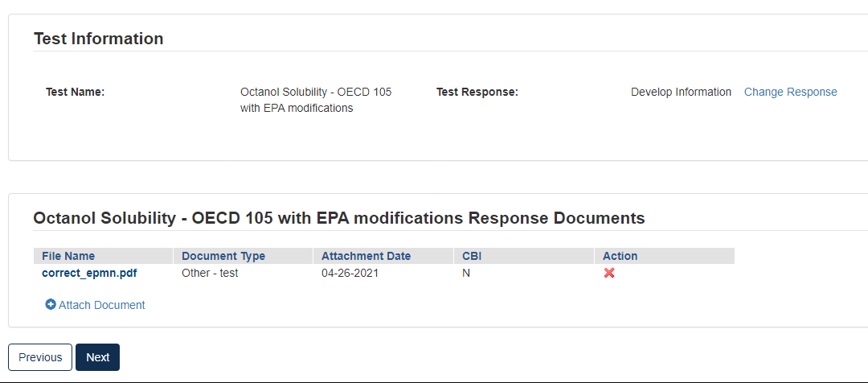The image size is (868, 383).
Task: Click the Attach Document link text
Action: pyautogui.click(x=102, y=305)
